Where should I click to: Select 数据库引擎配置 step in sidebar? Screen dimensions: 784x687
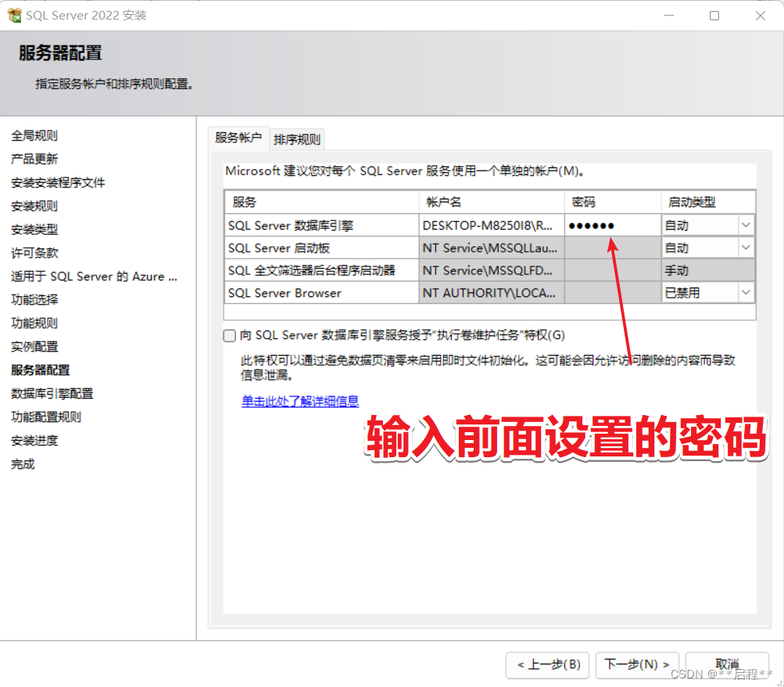(52, 393)
